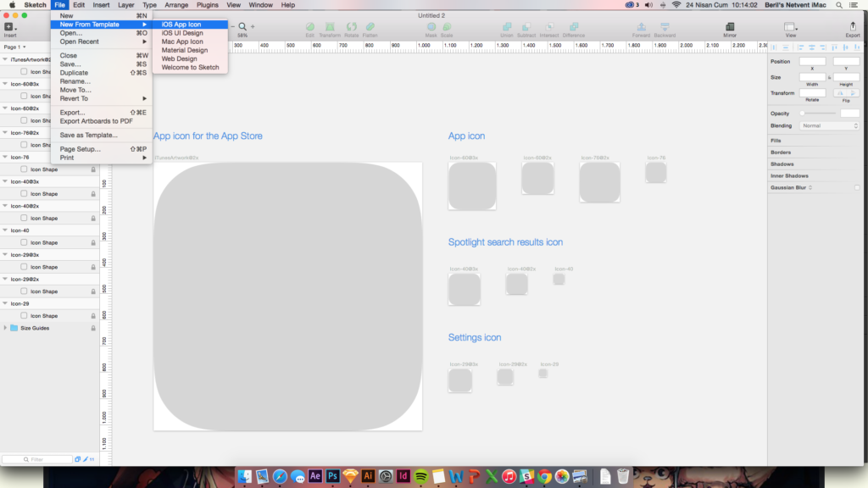The width and height of the screenshot is (868, 488).
Task: Toggle Icon Shape checkbox under Icon-76
Action: pos(24,169)
